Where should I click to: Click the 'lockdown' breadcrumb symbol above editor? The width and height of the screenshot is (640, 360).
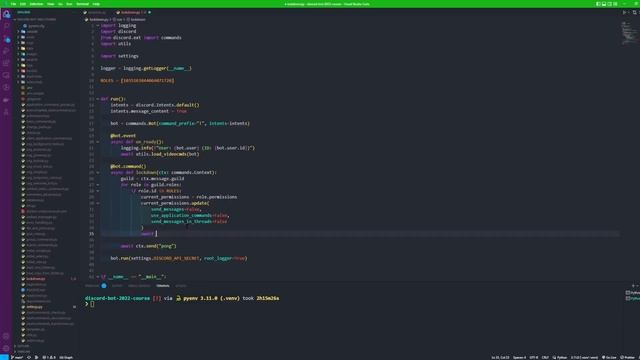[136, 19]
